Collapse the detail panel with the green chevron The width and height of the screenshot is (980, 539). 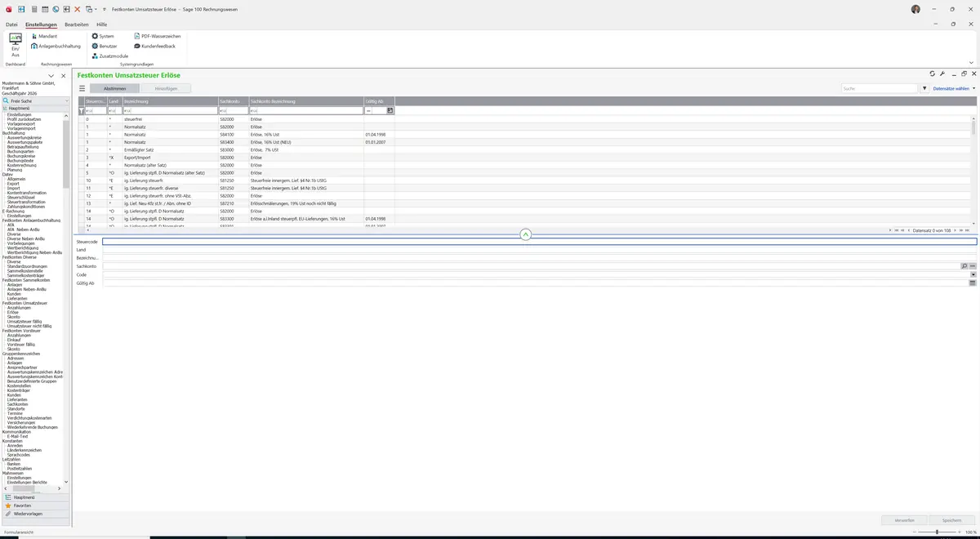(526, 234)
